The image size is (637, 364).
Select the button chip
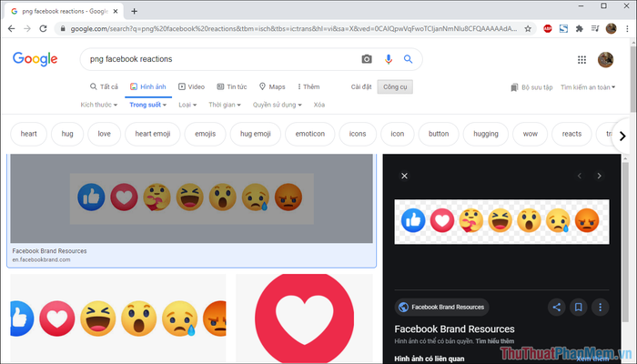(439, 134)
